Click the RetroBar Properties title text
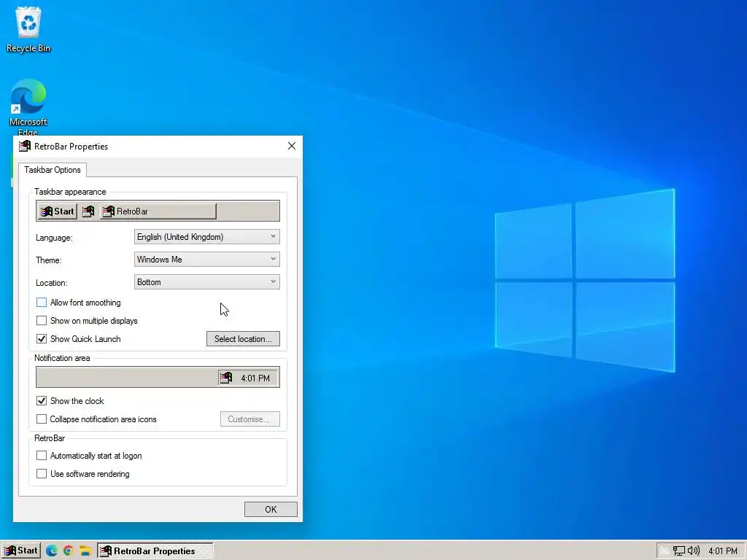Screen dimensions: 747x560 pos(71,147)
